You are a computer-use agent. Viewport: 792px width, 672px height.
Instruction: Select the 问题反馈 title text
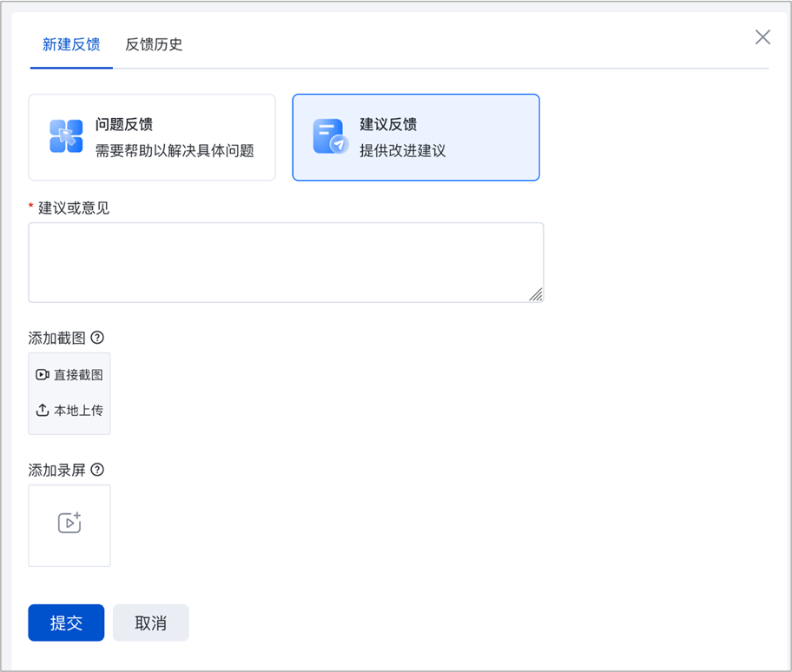pos(124,125)
